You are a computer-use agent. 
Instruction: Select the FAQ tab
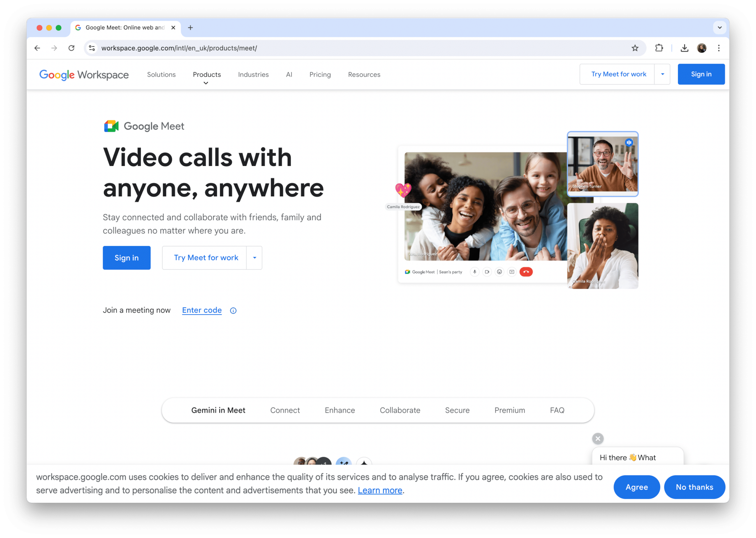point(557,410)
